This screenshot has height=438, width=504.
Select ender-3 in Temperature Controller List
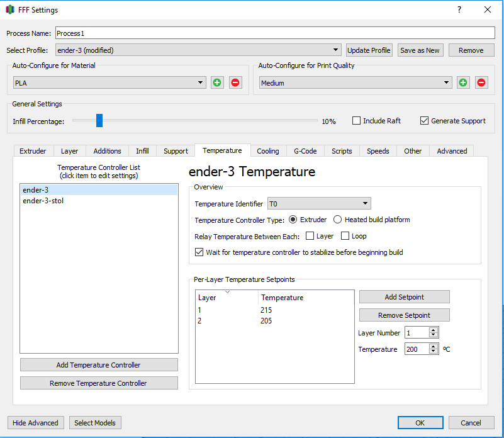point(99,189)
